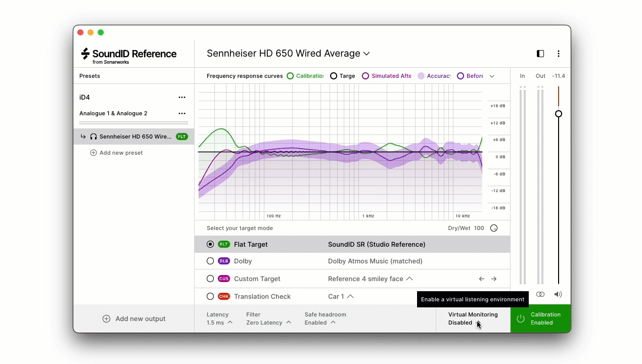Toggle the sidebar panel layout icon
642x364 pixels.
tap(540, 54)
